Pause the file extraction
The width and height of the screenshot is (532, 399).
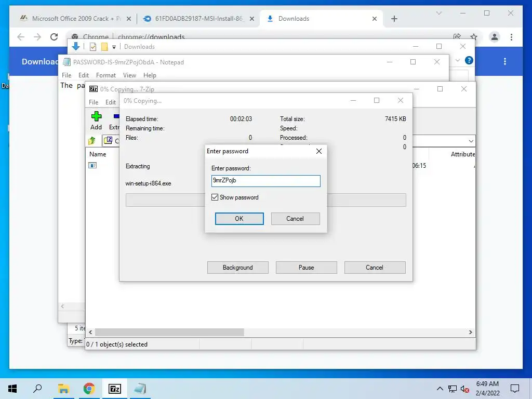(x=307, y=268)
